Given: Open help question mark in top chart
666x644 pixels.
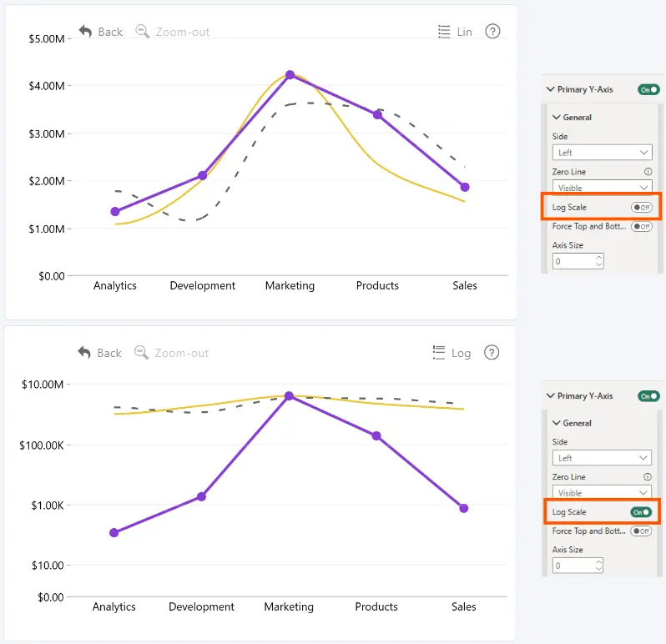Looking at the screenshot, I should [x=492, y=32].
